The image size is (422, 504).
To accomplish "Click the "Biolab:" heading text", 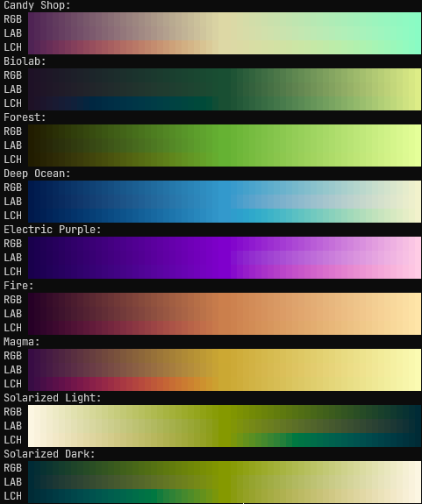I will point(25,61).
